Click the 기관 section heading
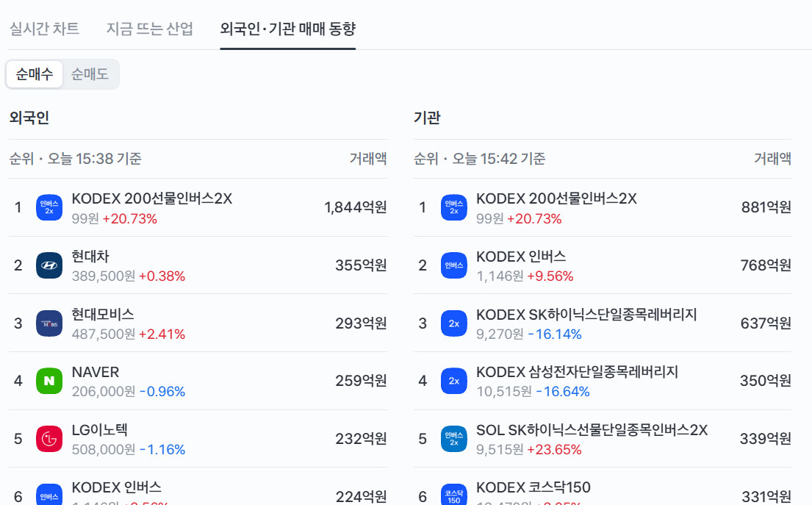The height and width of the screenshot is (505, 812). click(x=427, y=118)
